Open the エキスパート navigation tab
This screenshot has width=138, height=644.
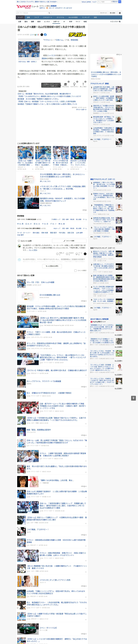48,17
